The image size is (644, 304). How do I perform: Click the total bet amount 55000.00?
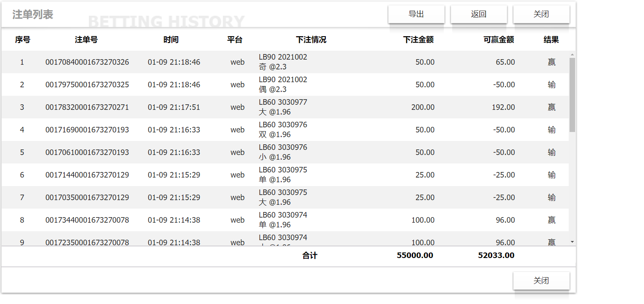tap(415, 255)
